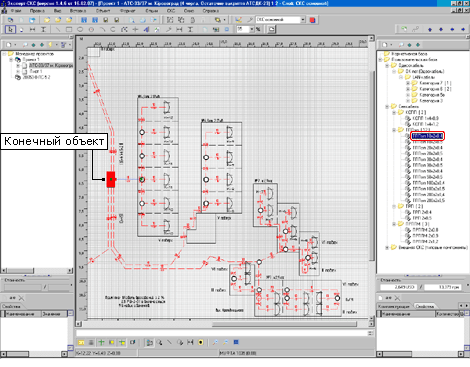Click the new document icon in right panel toolbar
This screenshot has height=367, width=470.
[x=385, y=44]
